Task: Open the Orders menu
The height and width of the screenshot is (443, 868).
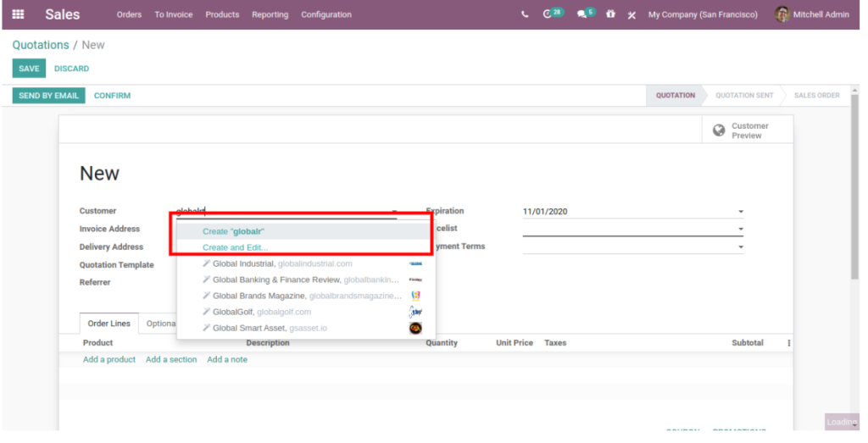Action: [129, 14]
